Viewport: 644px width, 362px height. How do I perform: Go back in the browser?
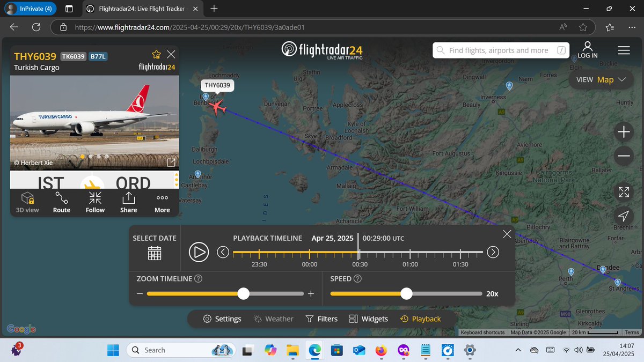[14, 27]
